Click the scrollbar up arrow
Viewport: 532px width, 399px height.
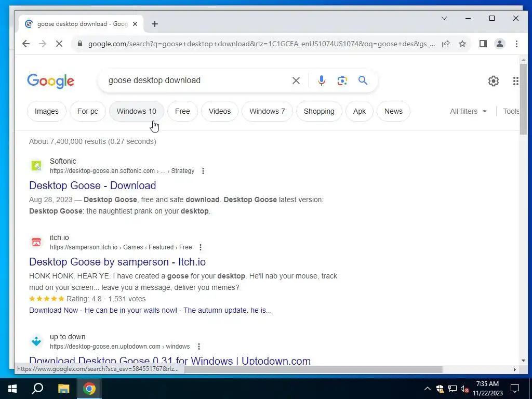(523, 60)
